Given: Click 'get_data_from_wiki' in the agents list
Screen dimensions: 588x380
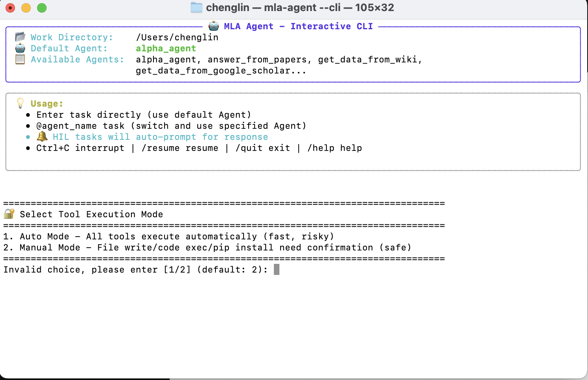Looking at the screenshot, I should pyautogui.click(x=368, y=59).
